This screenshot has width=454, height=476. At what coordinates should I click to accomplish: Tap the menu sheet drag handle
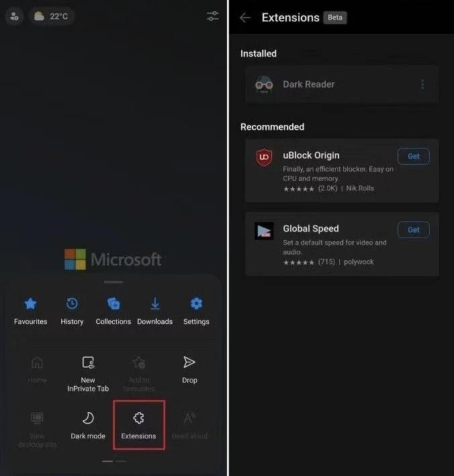pyautogui.click(x=113, y=282)
